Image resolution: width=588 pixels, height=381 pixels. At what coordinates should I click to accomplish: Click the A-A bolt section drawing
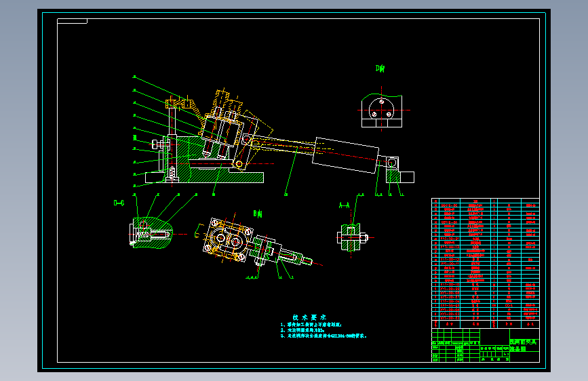pyautogui.click(x=353, y=237)
